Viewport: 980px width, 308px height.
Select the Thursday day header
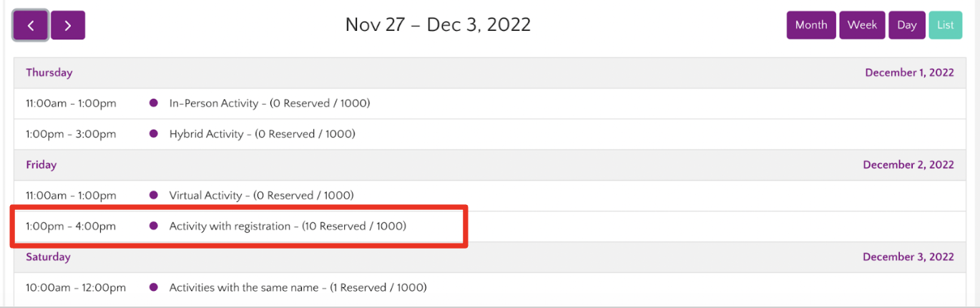[x=49, y=72]
